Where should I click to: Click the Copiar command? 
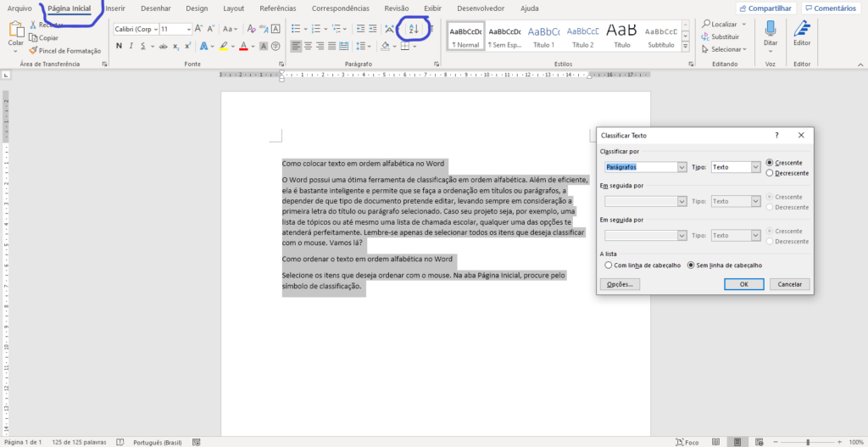pos(44,37)
